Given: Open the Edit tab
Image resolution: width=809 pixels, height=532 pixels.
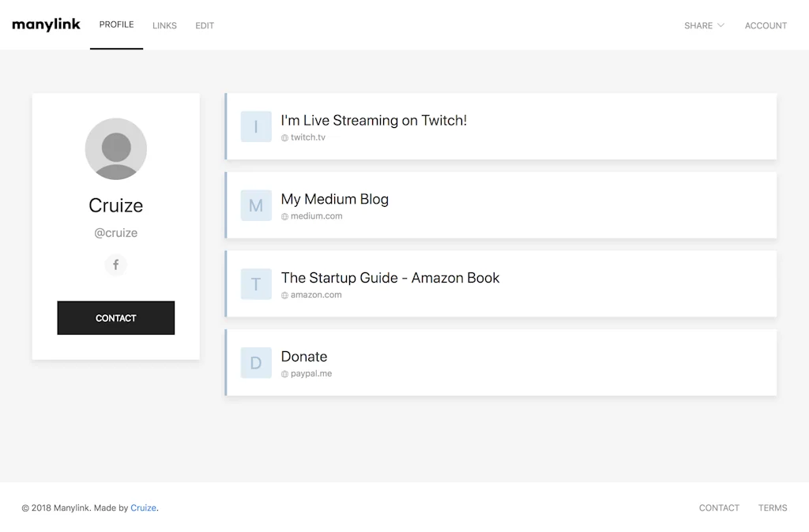Looking at the screenshot, I should point(204,25).
